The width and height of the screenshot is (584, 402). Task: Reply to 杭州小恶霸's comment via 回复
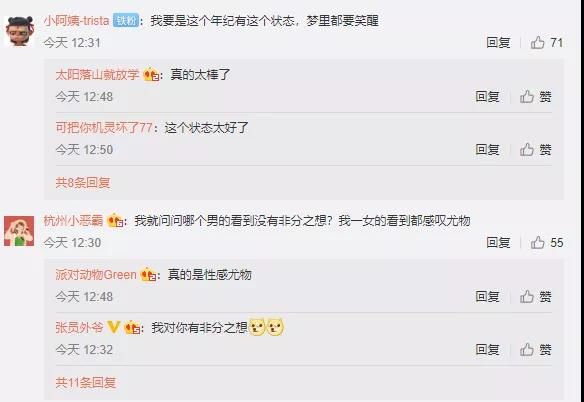pyautogui.click(x=498, y=243)
